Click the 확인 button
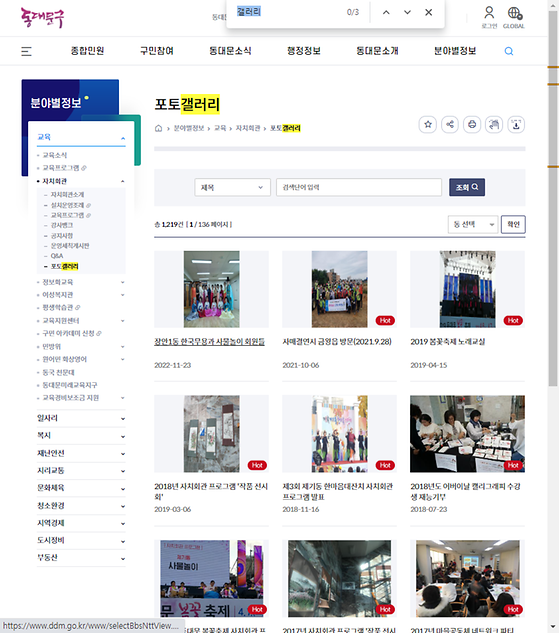Viewport: 559px width, 633px height. coord(513,224)
